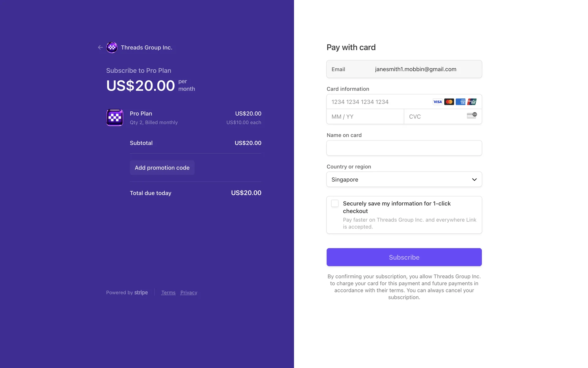The width and height of the screenshot is (588, 368).
Task: Click the Mastercard brand icon
Action: pos(449,102)
